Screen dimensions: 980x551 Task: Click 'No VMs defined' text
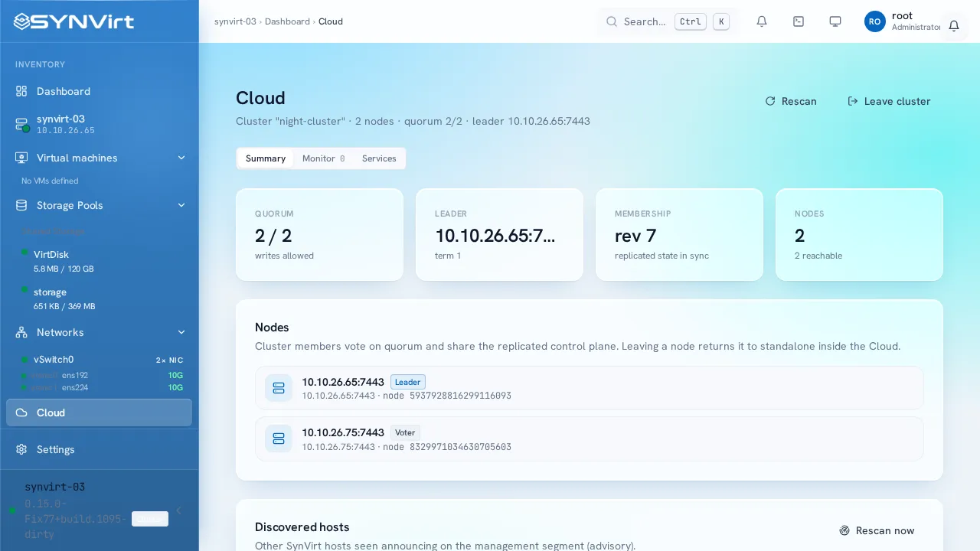point(50,181)
